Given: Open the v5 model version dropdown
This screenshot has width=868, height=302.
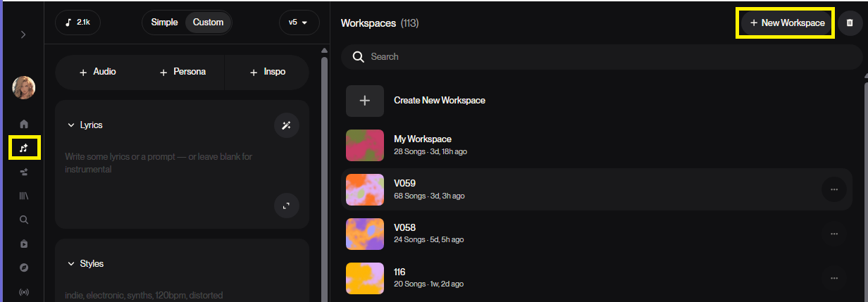Looking at the screenshot, I should [299, 23].
